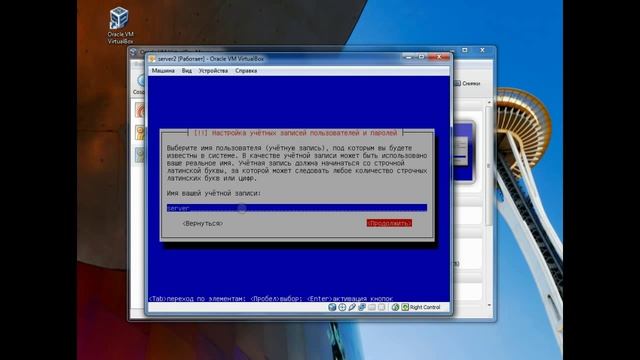Screen dimensions: 640x360
Task: Click the account name input field
Action: (297, 208)
